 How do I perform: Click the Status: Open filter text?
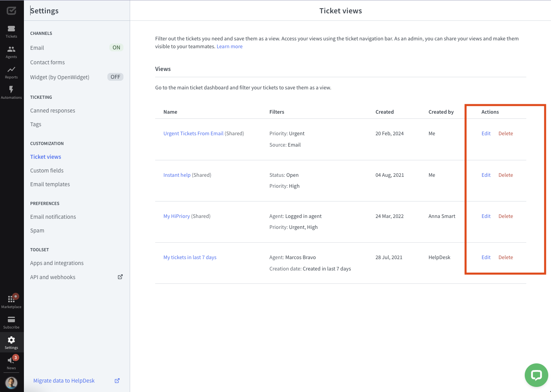pos(284,175)
